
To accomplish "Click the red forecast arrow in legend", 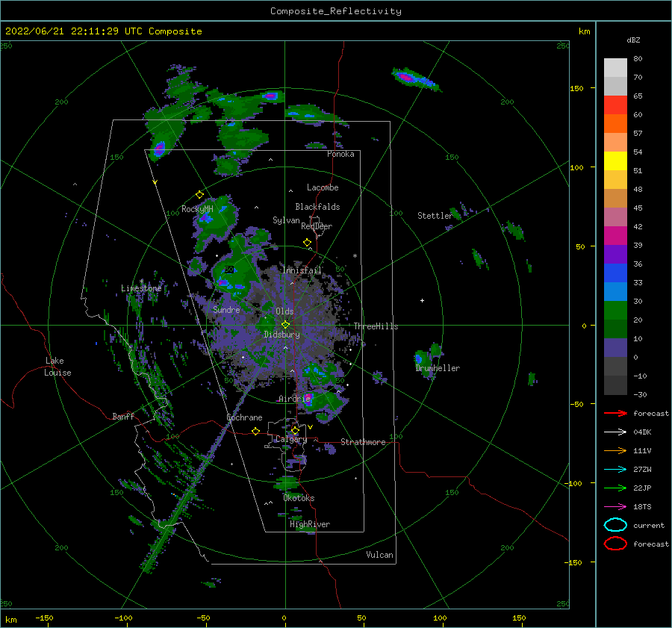I will coord(615,413).
